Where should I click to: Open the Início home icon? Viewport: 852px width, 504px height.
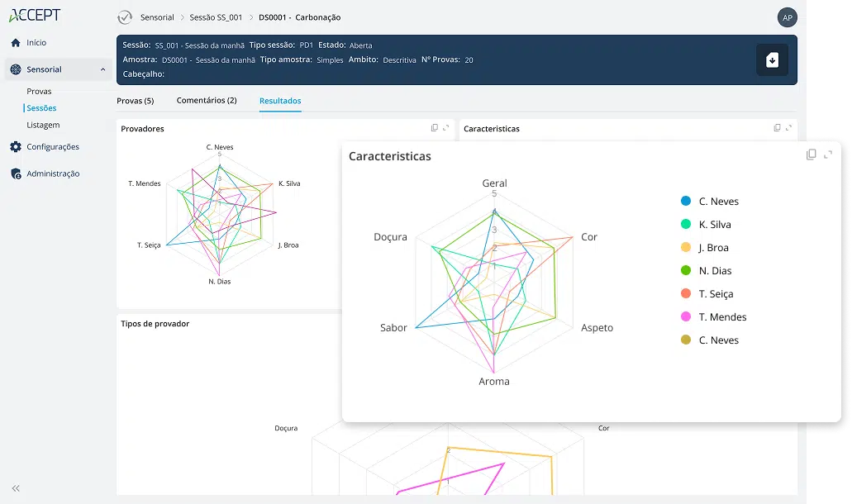[16, 42]
